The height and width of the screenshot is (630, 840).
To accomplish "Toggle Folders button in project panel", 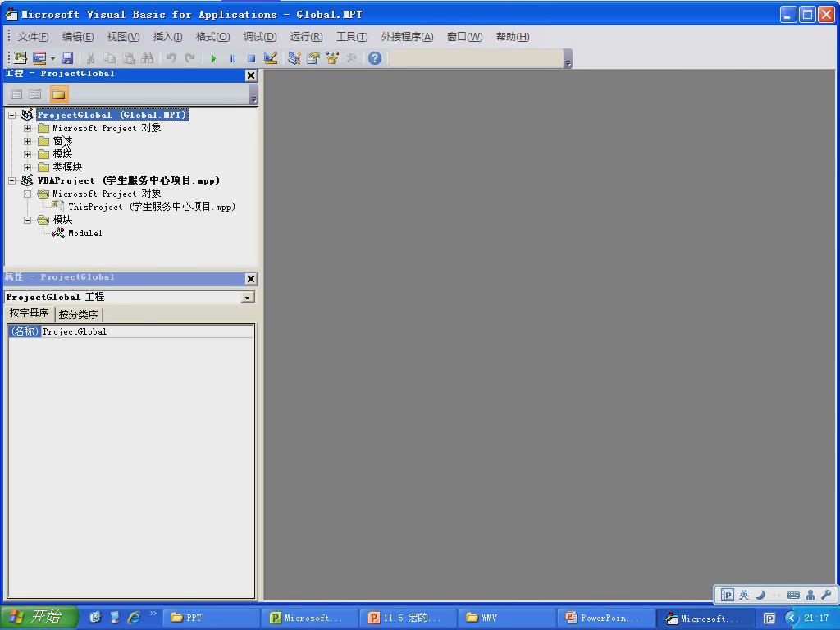I will click(58, 95).
